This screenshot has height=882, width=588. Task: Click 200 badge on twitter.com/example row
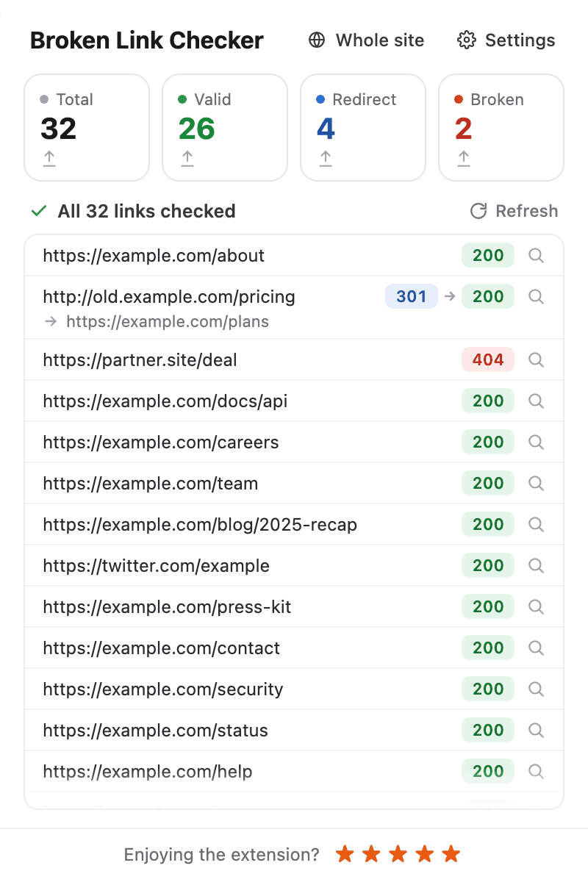click(x=488, y=566)
